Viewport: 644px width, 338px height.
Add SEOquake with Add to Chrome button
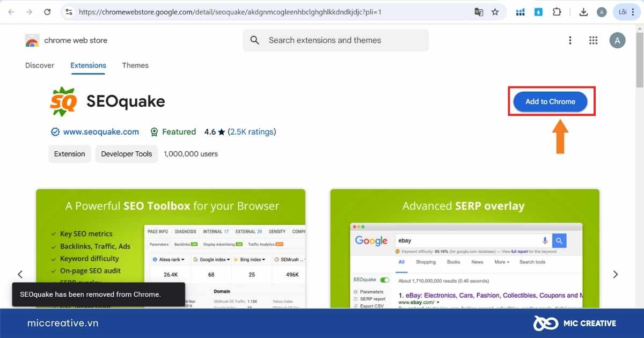coord(551,101)
